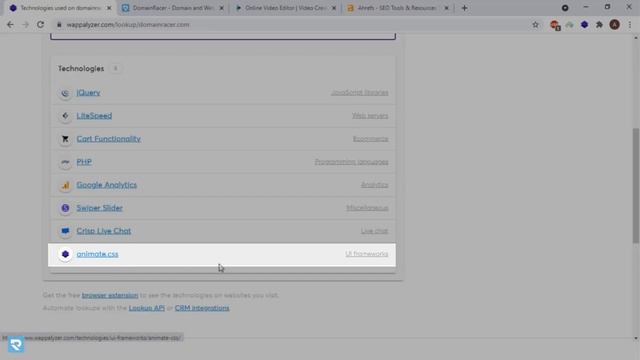The image size is (640, 360).
Task: Close the Online Video Editor tab
Action: pos(334,8)
